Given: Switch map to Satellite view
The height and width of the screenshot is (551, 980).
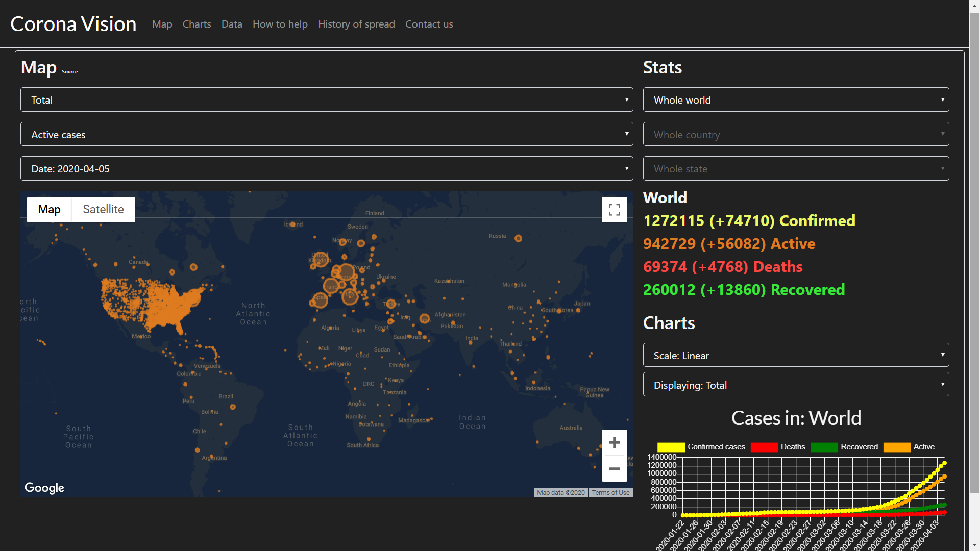Looking at the screenshot, I should pos(103,209).
